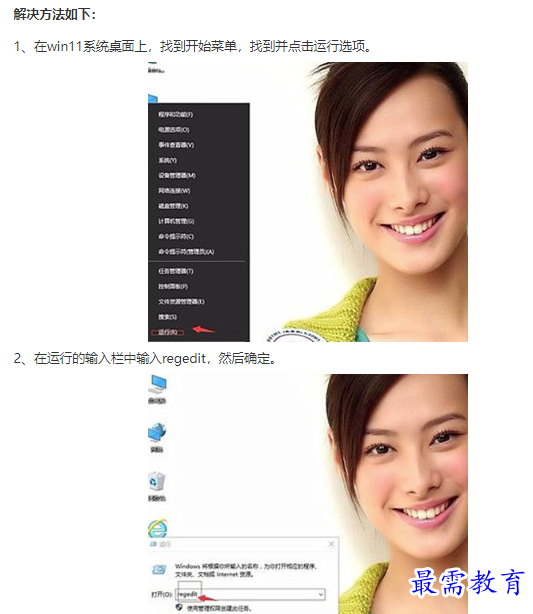Screen dimensions: 533x614
Task: Choose 搜索(S) in the context menu
Action: point(168,317)
